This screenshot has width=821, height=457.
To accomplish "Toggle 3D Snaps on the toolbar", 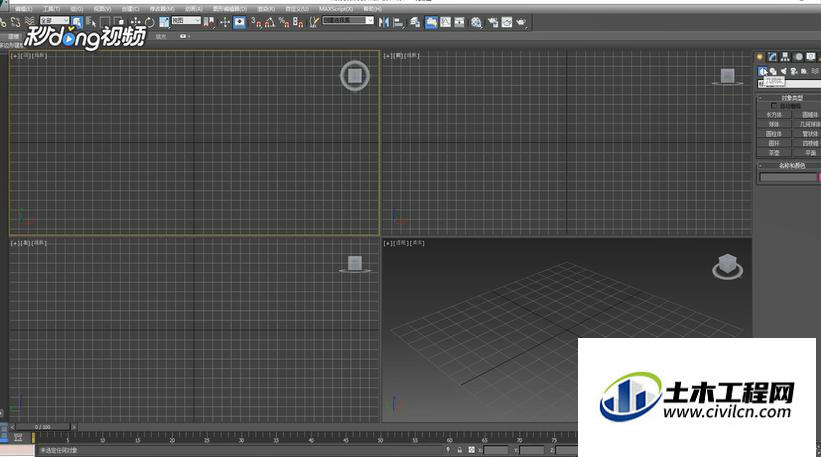I will click(256, 22).
